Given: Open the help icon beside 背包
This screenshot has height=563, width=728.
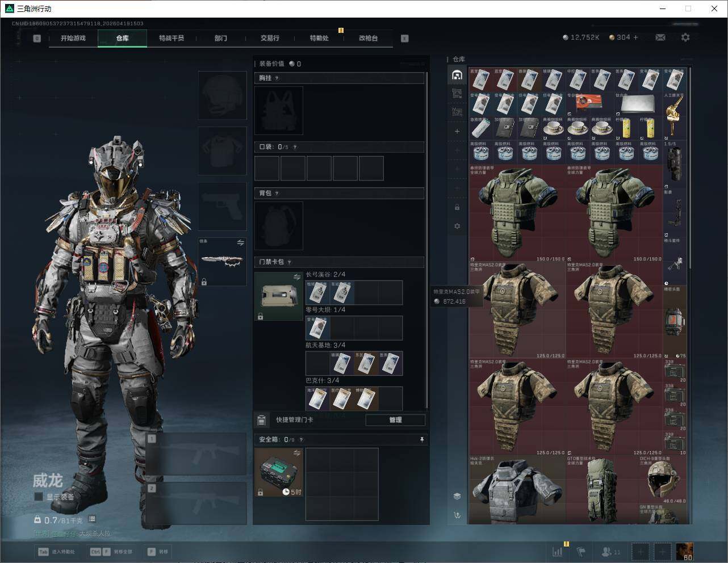Looking at the screenshot, I should (277, 194).
